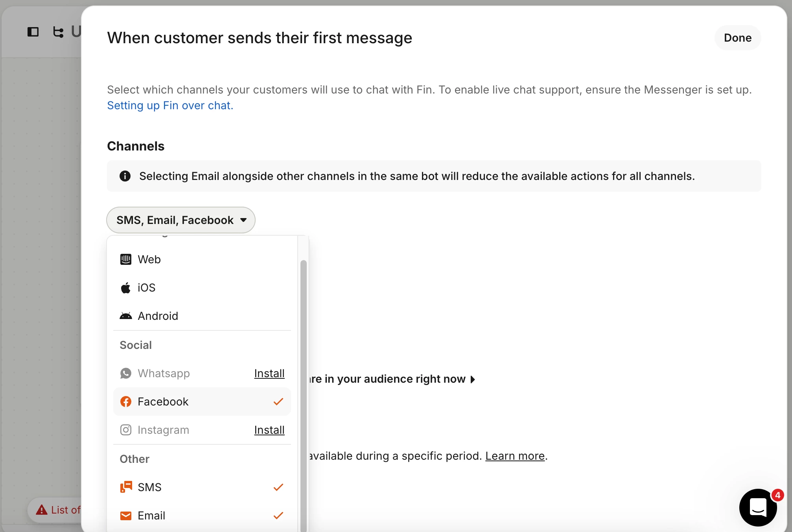This screenshot has width=792, height=532.
Task: Click the modal title about first message
Action: tap(260, 38)
